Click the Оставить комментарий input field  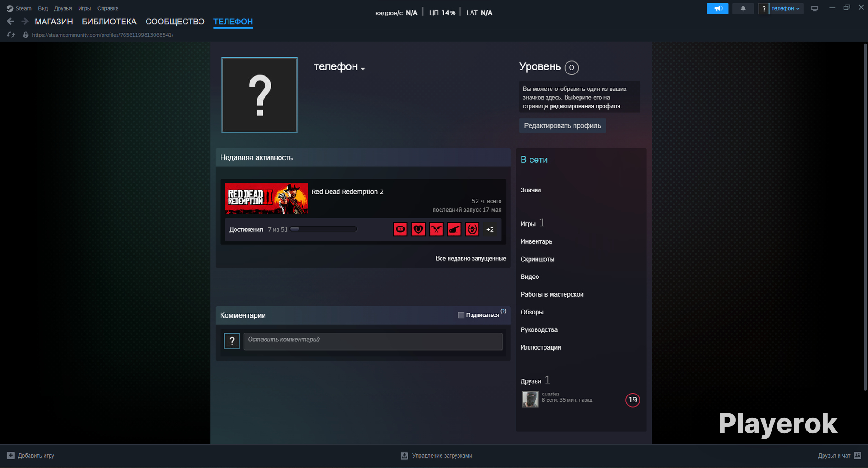coord(373,341)
